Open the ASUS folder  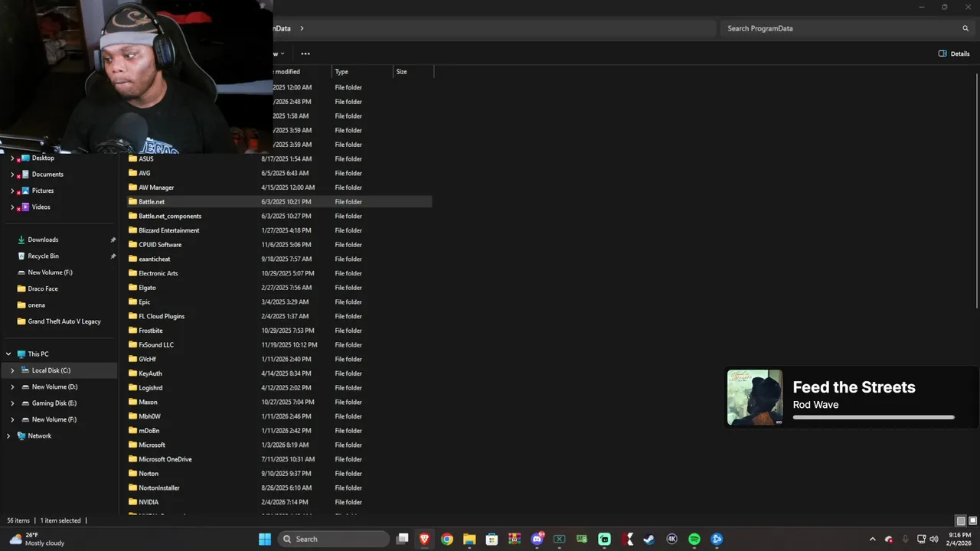pyautogui.click(x=145, y=158)
